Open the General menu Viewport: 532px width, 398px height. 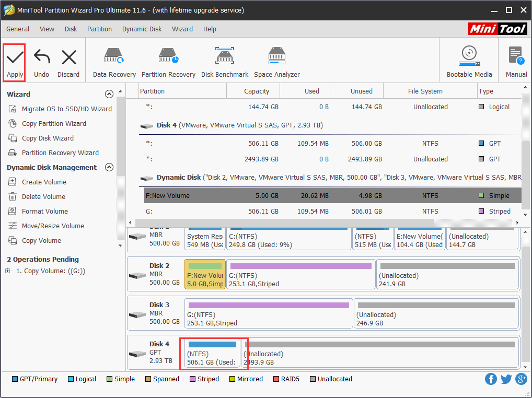[x=18, y=29]
